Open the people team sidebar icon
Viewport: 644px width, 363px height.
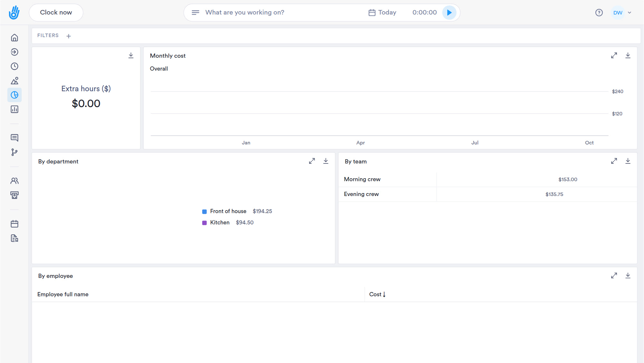click(14, 181)
